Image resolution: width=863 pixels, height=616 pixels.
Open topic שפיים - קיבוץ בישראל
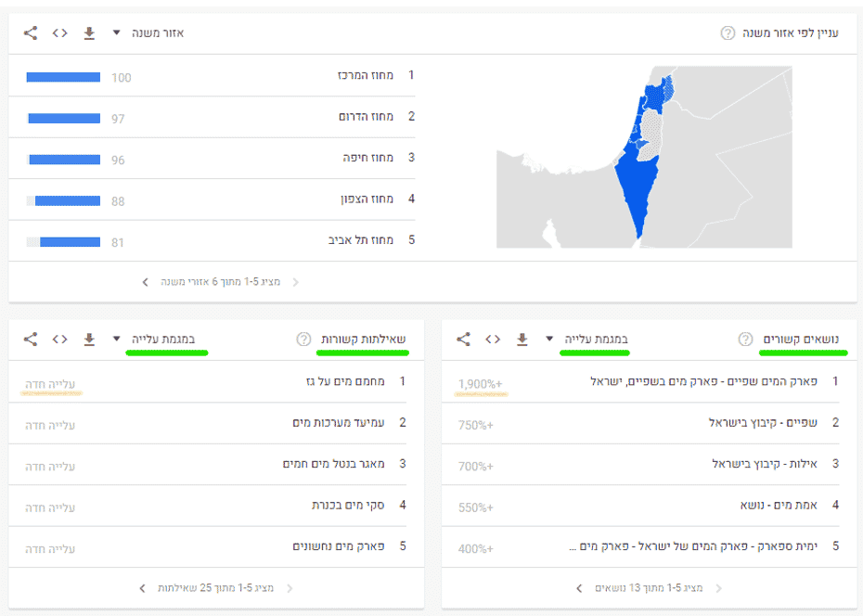point(763,422)
